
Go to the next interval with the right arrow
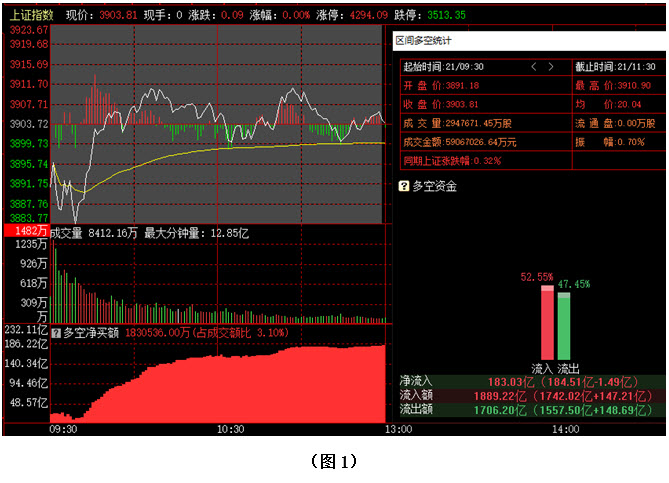pyautogui.click(x=551, y=67)
